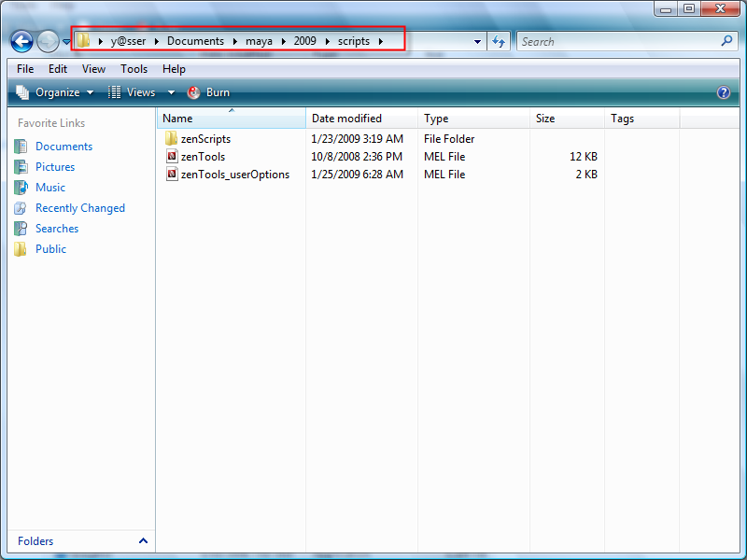Open Public favorite link
Screen dimensions: 747x560
(x=50, y=249)
